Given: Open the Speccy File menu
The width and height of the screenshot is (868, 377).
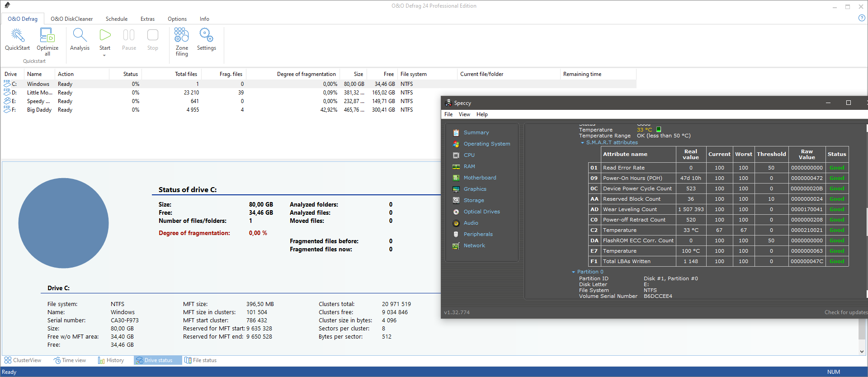Looking at the screenshot, I should click(448, 114).
